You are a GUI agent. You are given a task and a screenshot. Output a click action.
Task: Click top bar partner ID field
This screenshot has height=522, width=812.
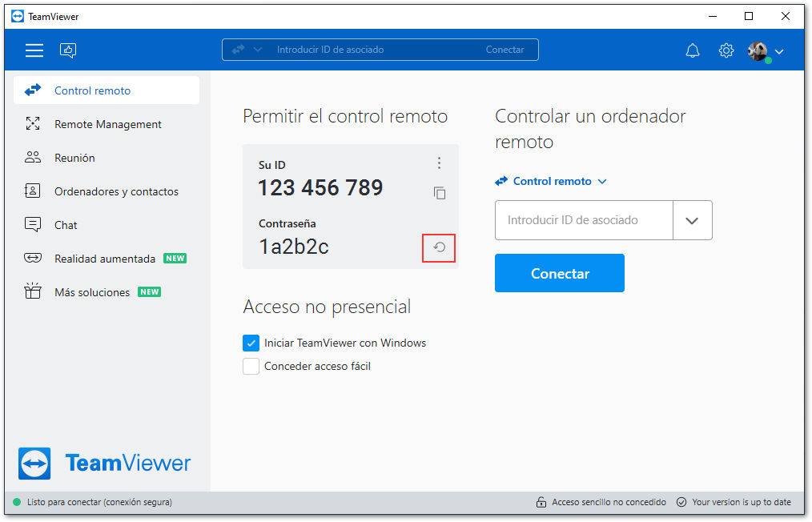point(330,50)
